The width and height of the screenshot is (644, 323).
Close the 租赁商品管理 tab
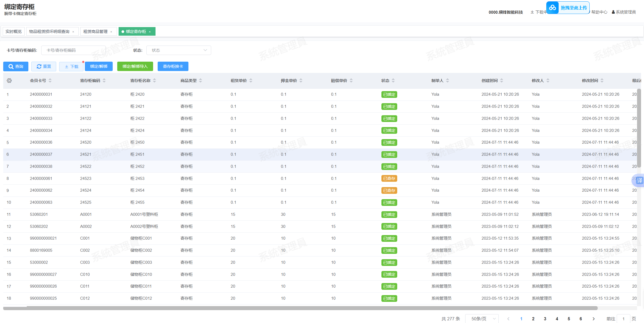pyautogui.click(x=111, y=32)
